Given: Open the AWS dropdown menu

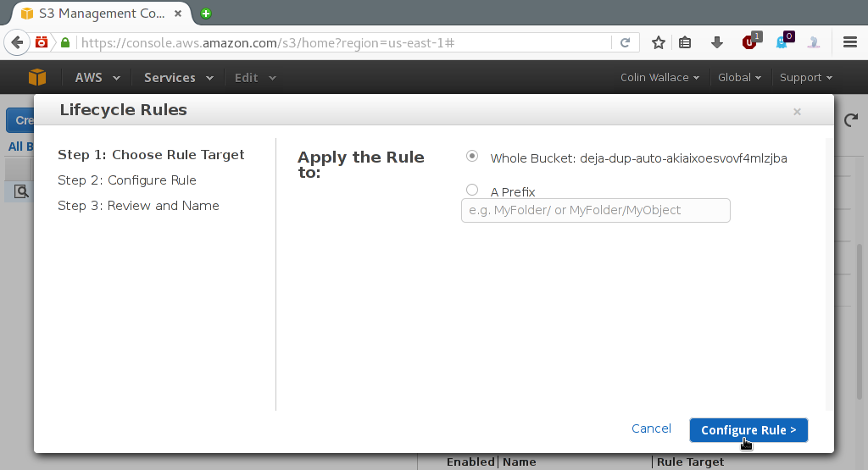Looking at the screenshot, I should coord(97,78).
